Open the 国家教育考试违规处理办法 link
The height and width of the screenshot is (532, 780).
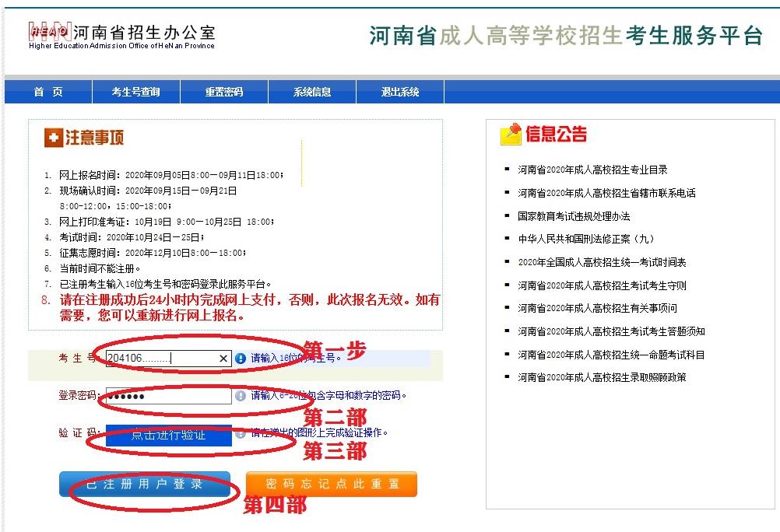(x=574, y=216)
